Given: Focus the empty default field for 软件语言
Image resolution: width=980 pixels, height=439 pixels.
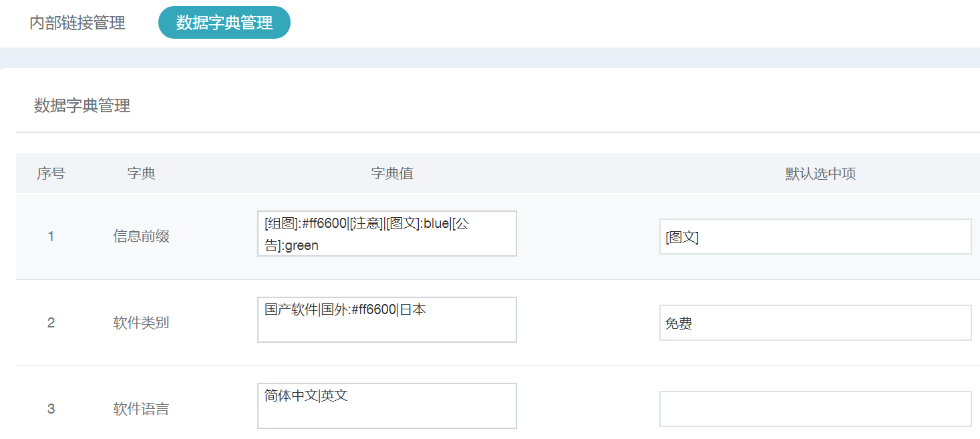Looking at the screenshot, I should click(x=815, y=409).
